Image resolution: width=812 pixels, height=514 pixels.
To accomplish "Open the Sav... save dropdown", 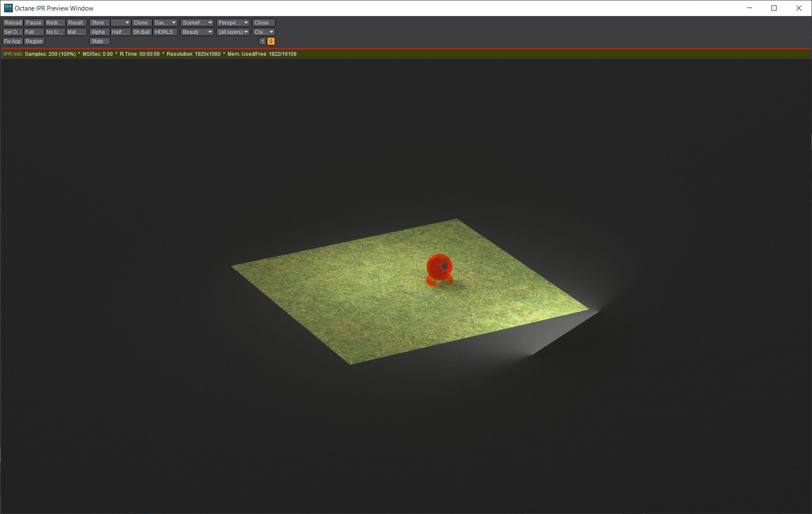I will (x=165, y=23).
